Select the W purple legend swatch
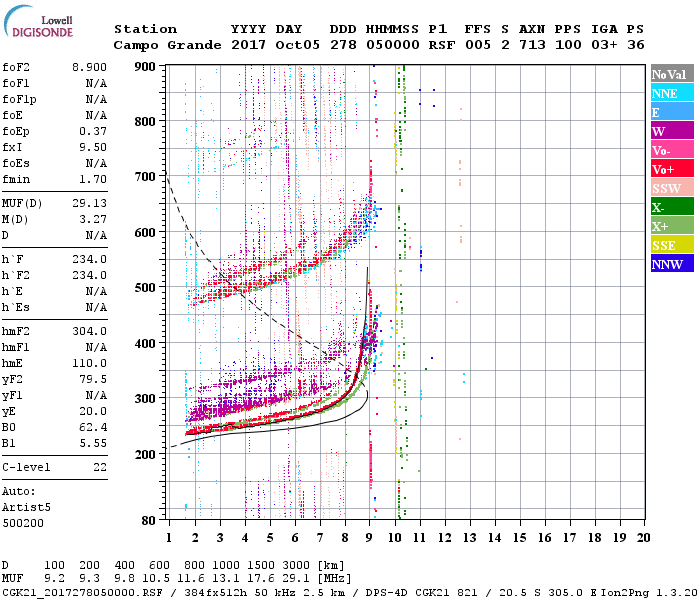The height and width of the screenshot is (600, 700). 672,131
